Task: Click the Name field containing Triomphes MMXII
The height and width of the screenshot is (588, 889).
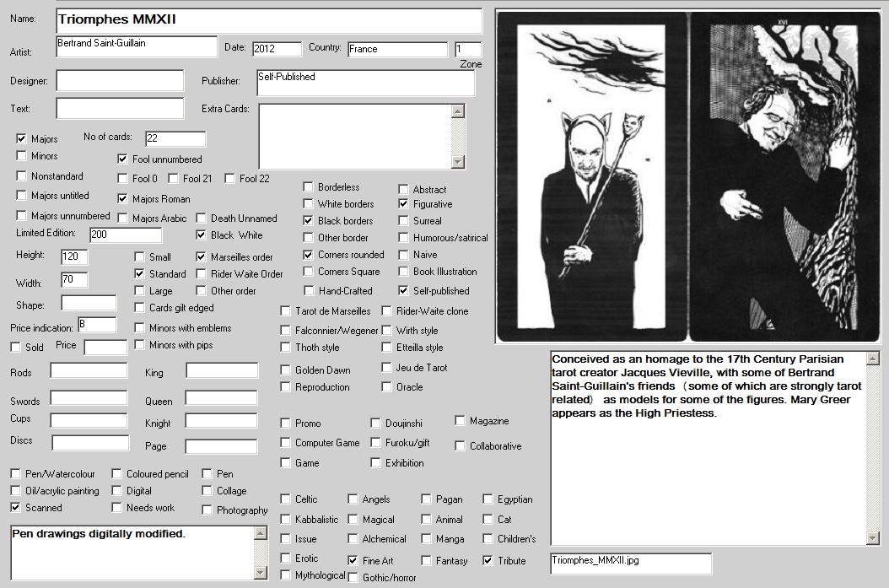Action: click(269, 20)
